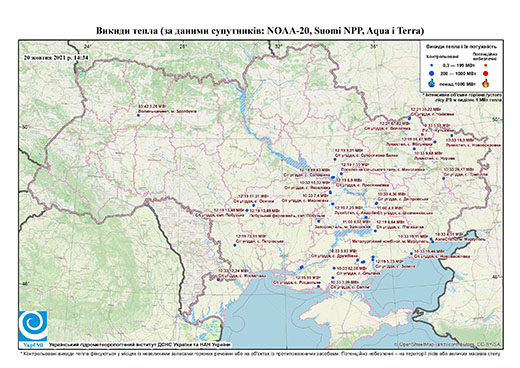Click the legend header text

(x=461, y=47)
